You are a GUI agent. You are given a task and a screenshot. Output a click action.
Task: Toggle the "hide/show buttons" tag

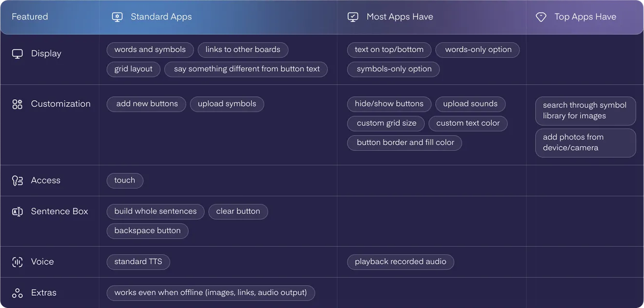(389, 103)
